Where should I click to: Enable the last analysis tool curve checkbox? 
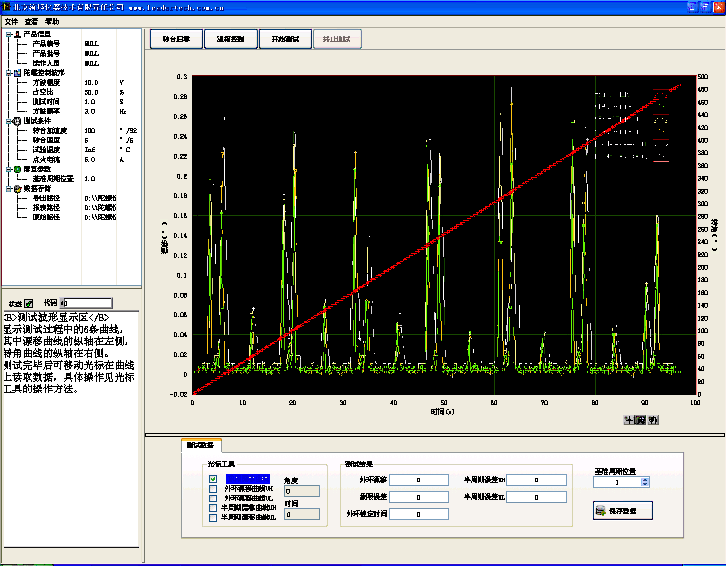[x=213, y=516]
